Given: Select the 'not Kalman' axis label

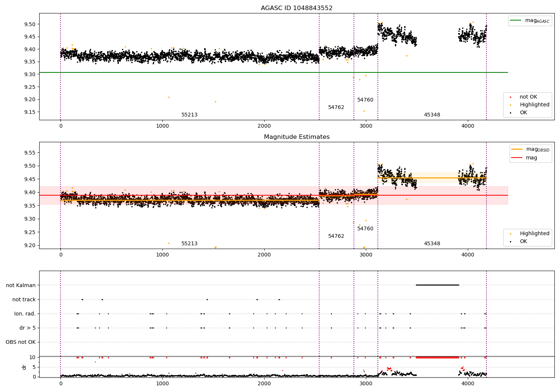Looking at the screenshot, I should point(21,285).
